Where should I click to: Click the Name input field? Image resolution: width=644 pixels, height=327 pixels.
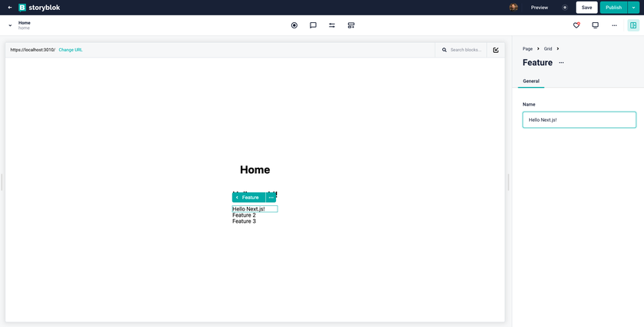coord(579,119)
